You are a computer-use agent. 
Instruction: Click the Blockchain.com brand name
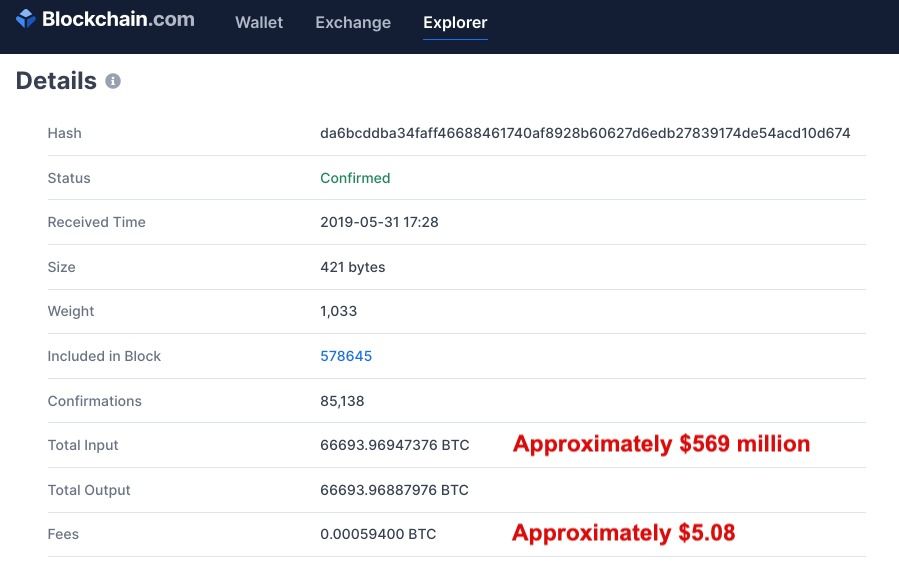click(x=118, y=19)
